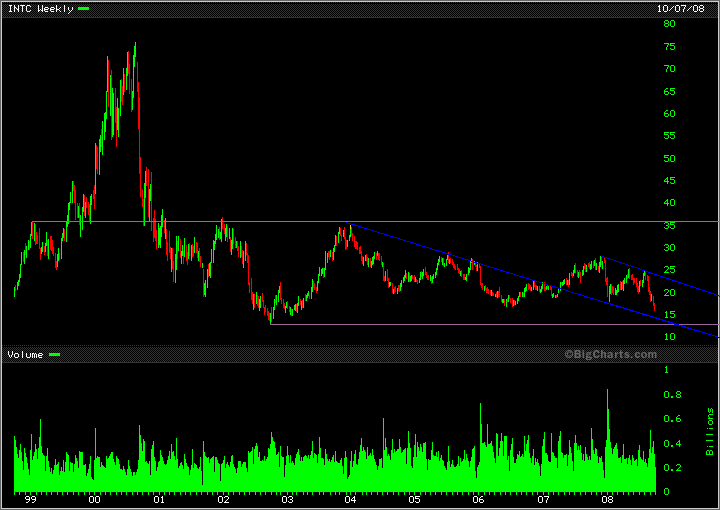Image resolution: width=720 pixels, height=510 pixels.
Task: Click the year label 07
Action: tap(543, 499)
